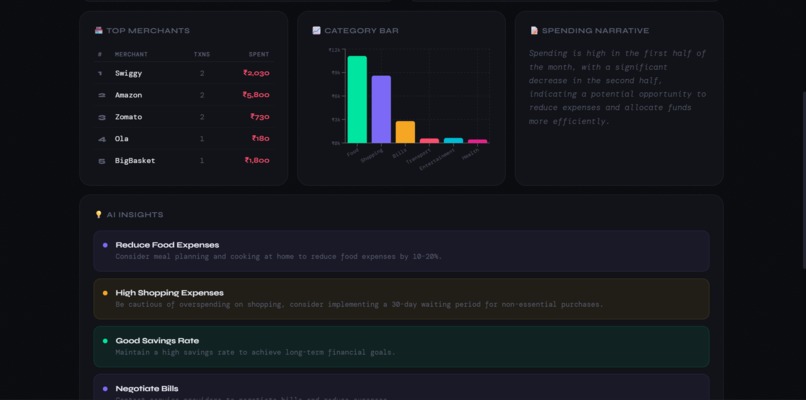This screenshot has height=400, width=806.
Task: Click the TXNS column header
Action: (202, 54)
